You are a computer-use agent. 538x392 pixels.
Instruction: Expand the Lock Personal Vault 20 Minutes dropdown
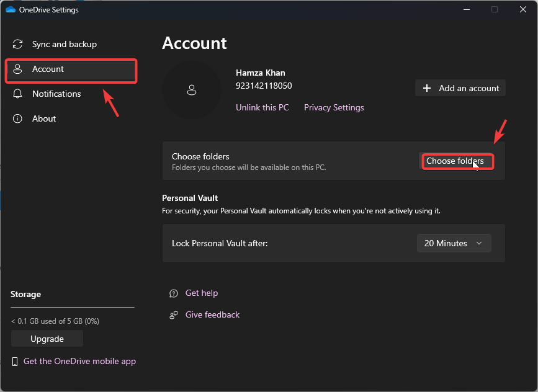pyautogui.click(x=454, y=244)
